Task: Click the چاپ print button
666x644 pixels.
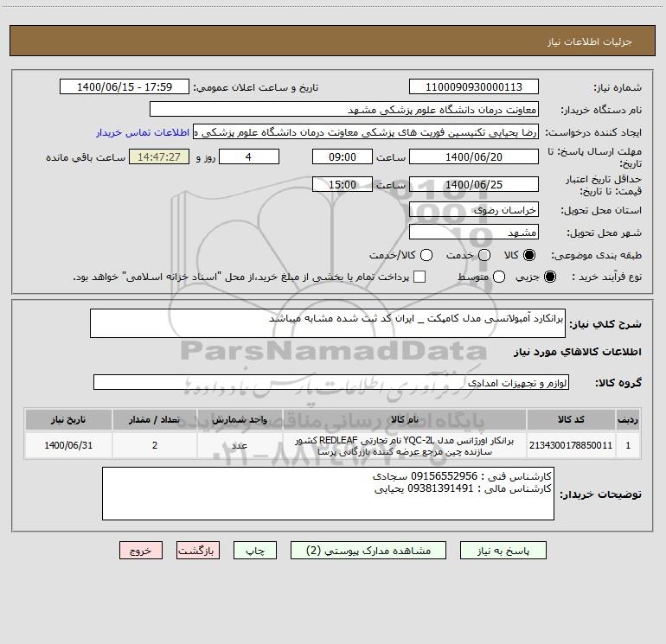Action: (255, 551)
